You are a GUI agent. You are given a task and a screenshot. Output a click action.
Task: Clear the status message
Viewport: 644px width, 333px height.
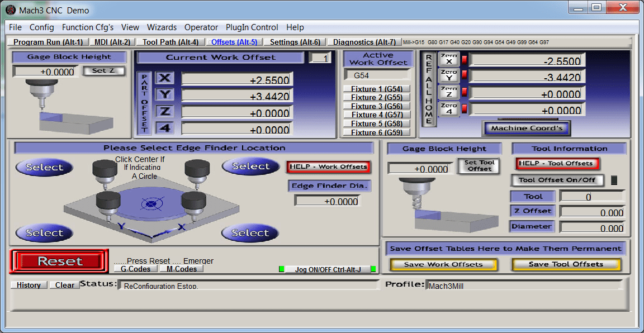click(x=65, y=285)
